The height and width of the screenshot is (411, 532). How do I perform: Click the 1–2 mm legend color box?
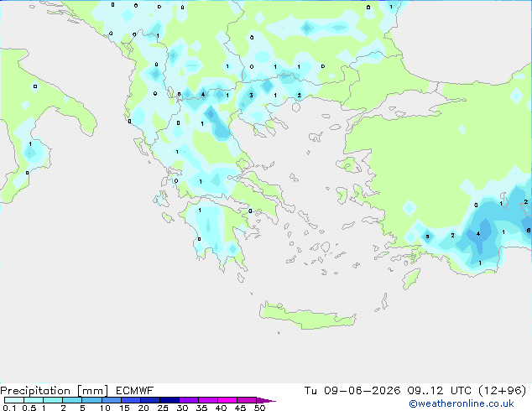pos(53,400)
